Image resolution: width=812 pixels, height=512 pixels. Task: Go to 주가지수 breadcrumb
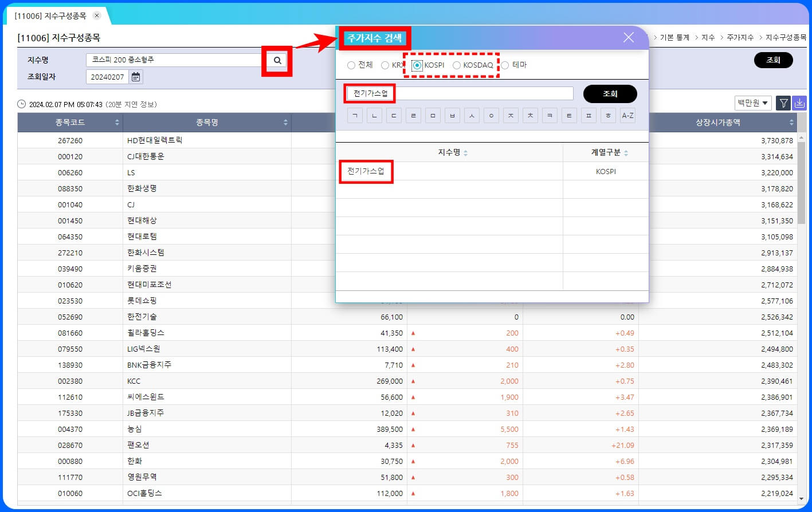[x=740, y=37]
